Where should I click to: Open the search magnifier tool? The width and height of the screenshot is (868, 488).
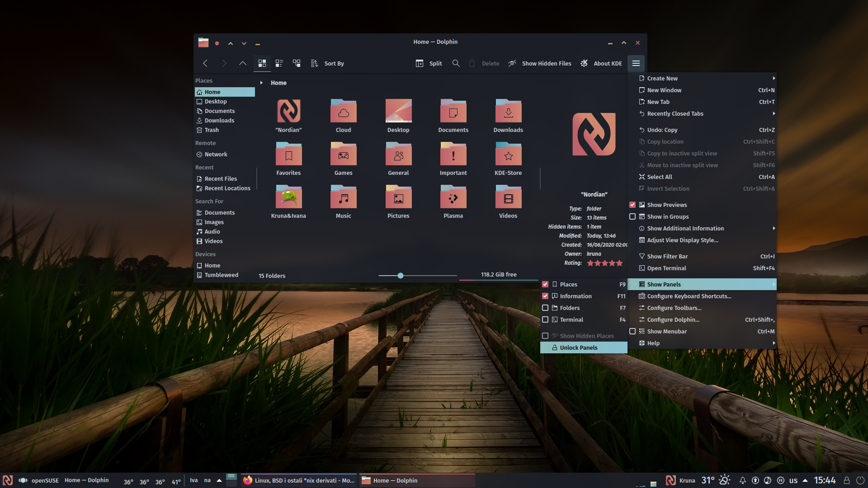click(x=456, y=63)
